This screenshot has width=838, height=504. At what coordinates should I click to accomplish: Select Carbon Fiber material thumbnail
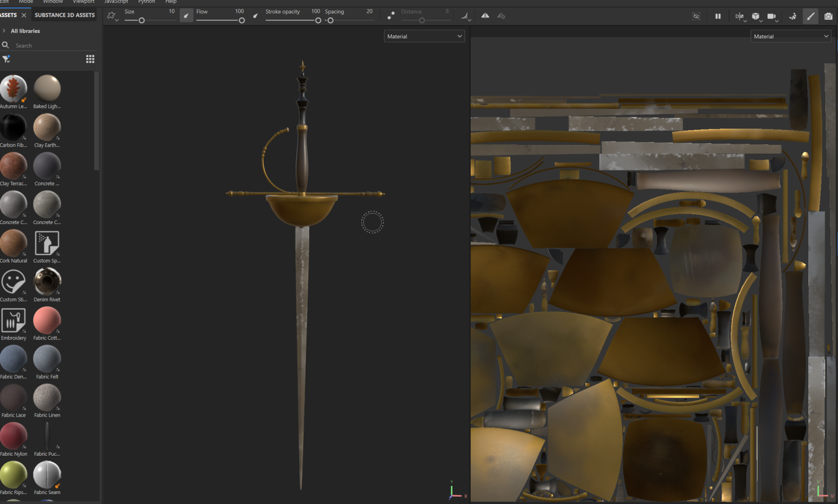13,127
